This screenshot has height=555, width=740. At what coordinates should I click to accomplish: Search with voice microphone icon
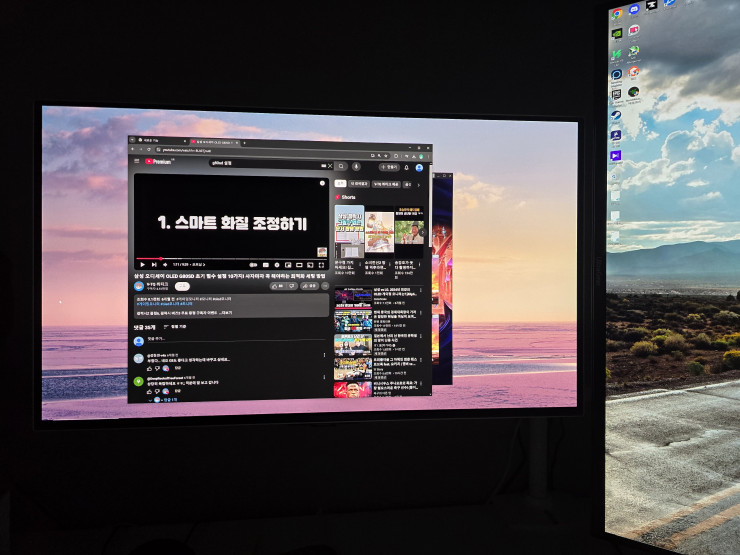coord(356,167)
